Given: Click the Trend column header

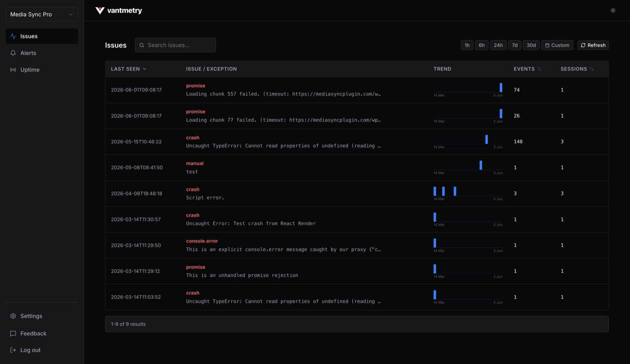Looking at the screenshot, I should click(442, 69).
